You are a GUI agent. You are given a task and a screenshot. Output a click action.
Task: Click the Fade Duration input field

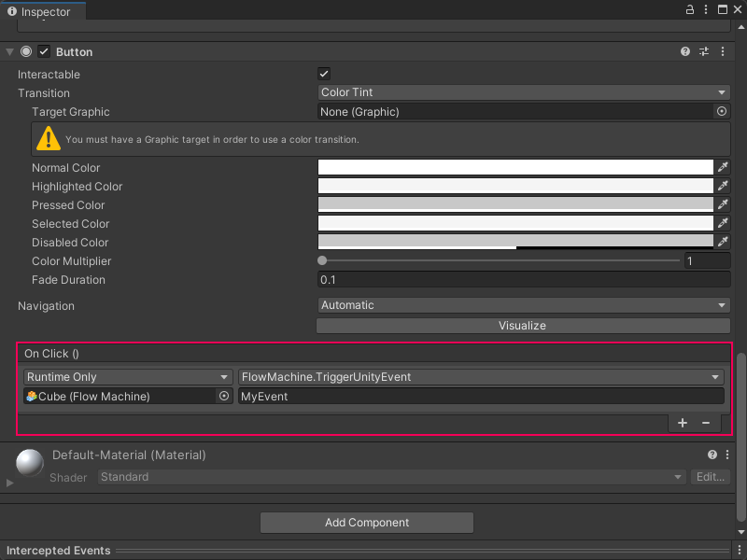[x=523, y=280]
